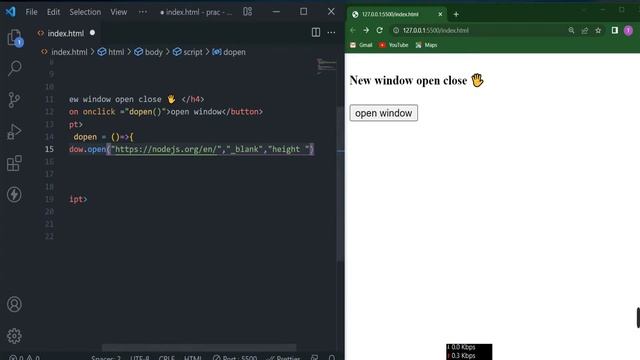Open the Gmail bookmark
Image resolution: width=640 pixels, height=360 pixels.
pos(361,45)
